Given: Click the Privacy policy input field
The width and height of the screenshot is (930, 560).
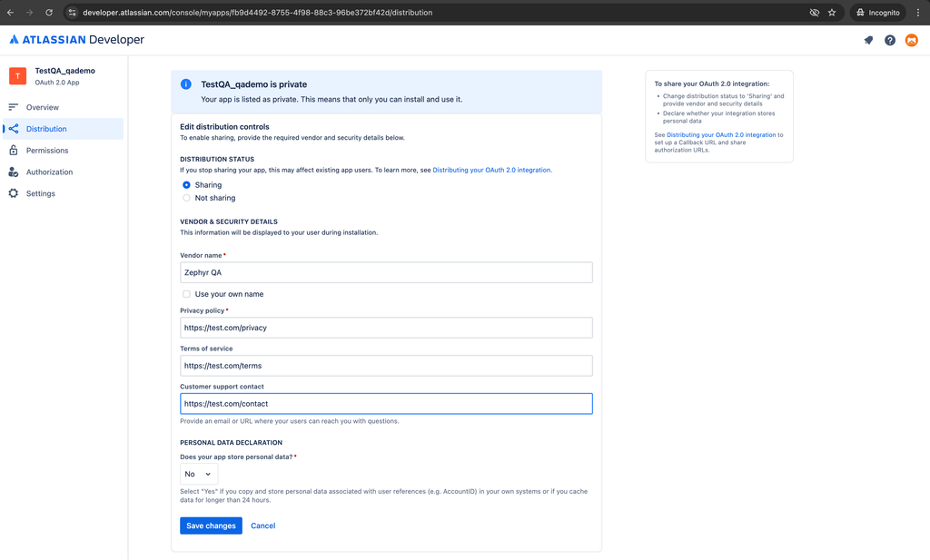Looking at the screenshot, I should pos(386,328).
